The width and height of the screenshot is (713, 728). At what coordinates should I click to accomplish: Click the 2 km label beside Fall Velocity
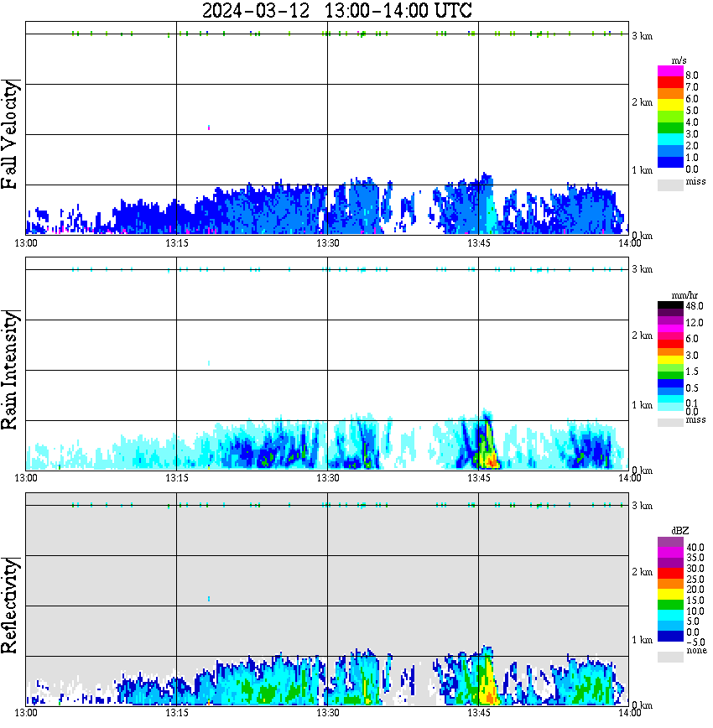coord(642,102)
